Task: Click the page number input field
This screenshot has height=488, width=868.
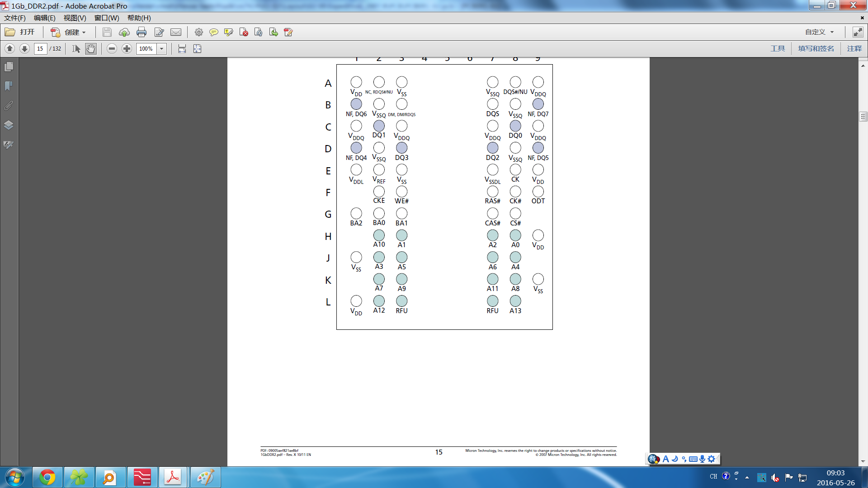Action: pos(40,49)
